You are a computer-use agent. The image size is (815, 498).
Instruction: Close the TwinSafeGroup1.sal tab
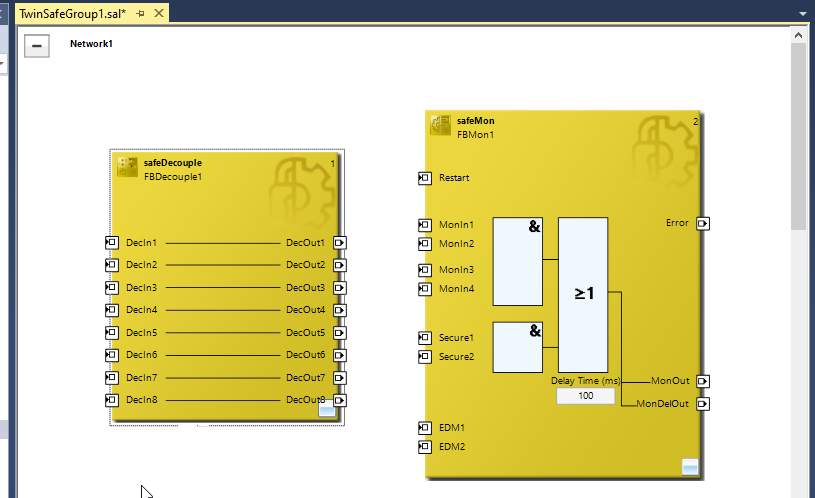tap(159, 14)
